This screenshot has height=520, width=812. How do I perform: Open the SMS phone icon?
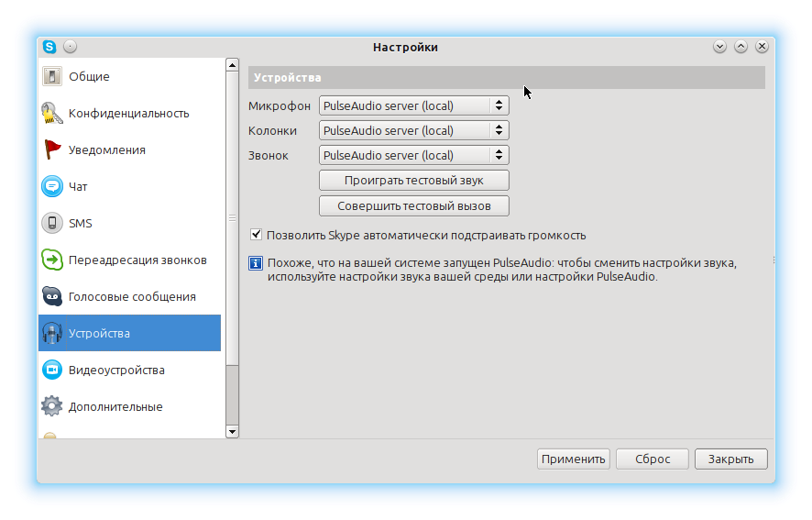(52, 223)
